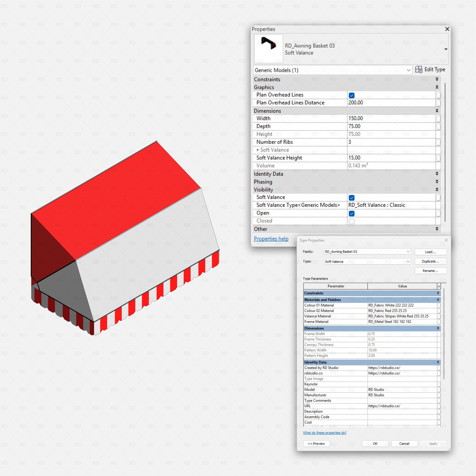This screenshot has width=476, height=476.
Task: Click the Soft Valance Height value 15.00
Action: pos(391,158)
